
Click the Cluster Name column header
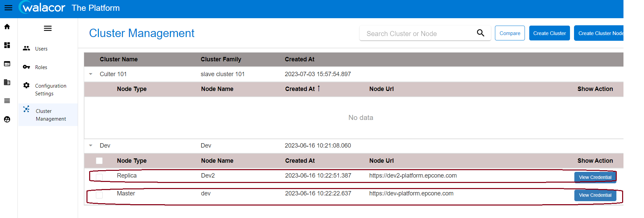[x=119, y=59]
